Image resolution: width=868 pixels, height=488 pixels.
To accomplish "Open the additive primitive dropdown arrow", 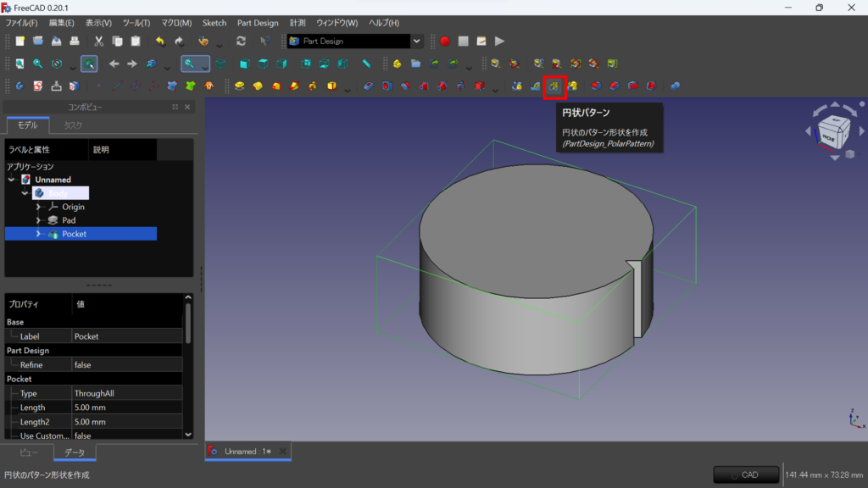I will tap(348, 89).
